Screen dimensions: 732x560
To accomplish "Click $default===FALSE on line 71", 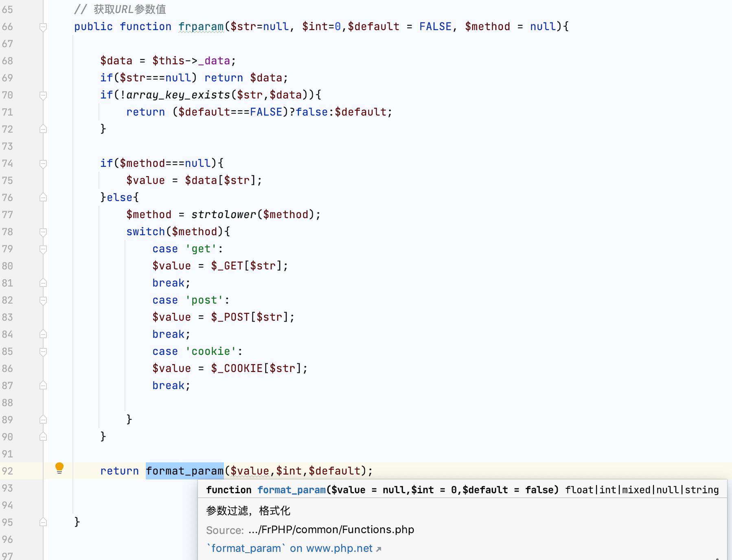I will tap(230, 112).
